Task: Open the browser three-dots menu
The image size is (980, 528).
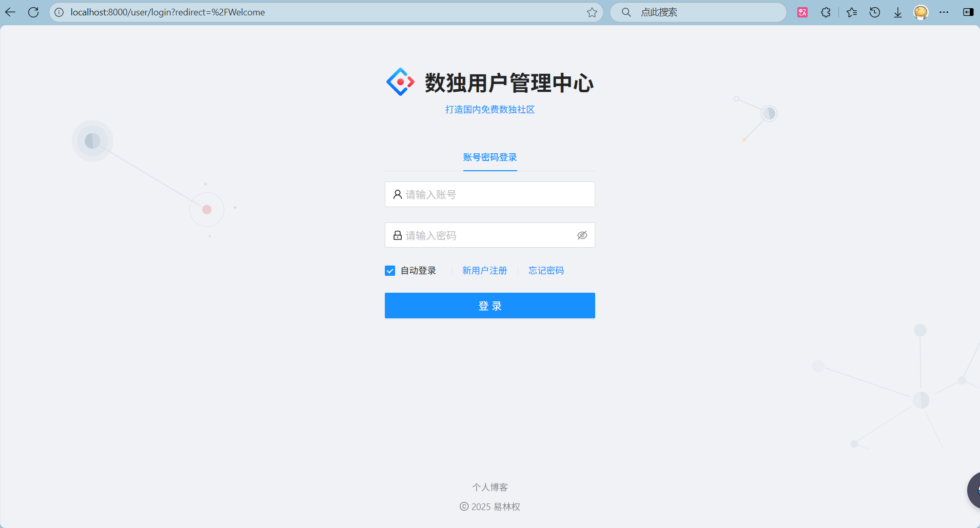Action: pyautogui.click(x=944, y=12)
